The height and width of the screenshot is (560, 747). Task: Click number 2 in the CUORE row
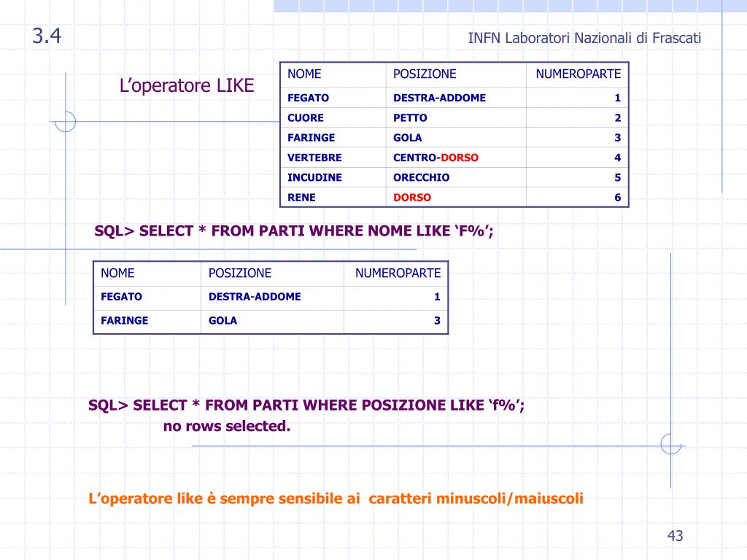pyautogui.click(x=617, y=117)
